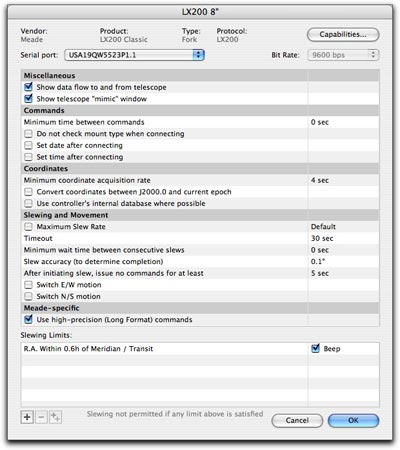Enable Set time after connecting
The height and width of the screenshot is (450, 400).
click(28, 157)
